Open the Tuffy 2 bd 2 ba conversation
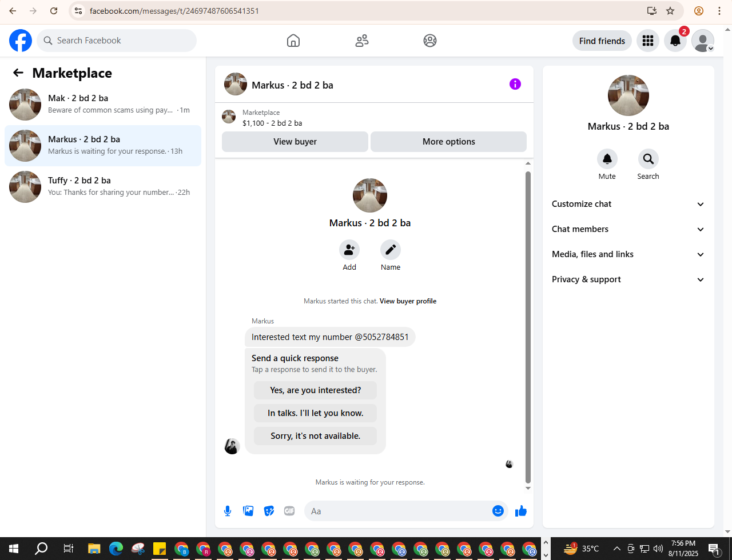This screenshot has width=732, height=560. (103, 187)
